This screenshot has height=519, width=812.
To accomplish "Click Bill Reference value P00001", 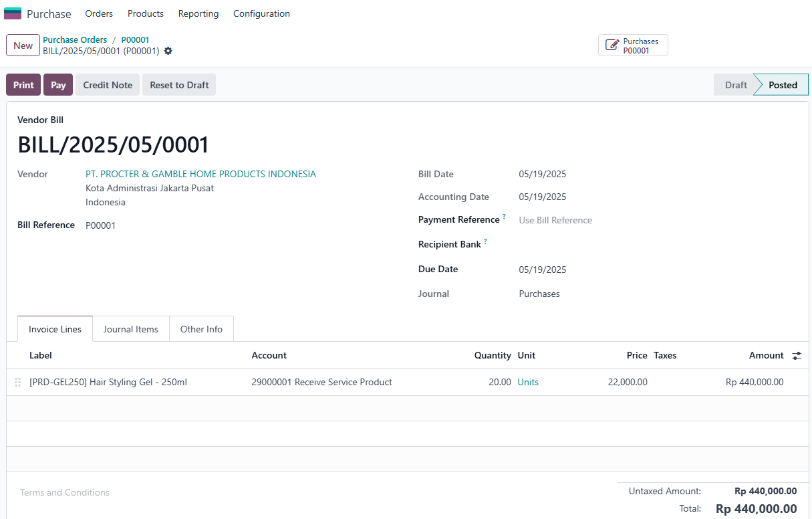I will tap(100, 225).
